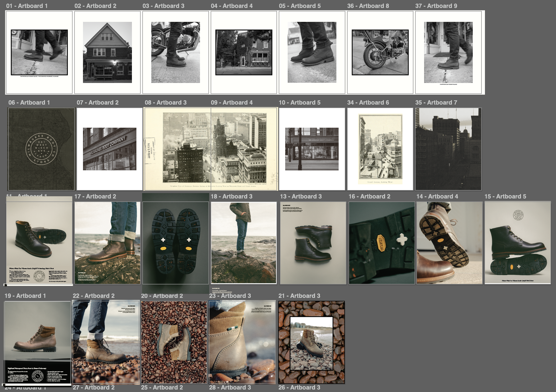
Task: Select the 15 - Artboard 5 black boot artboard
Action: pos(517,243)
